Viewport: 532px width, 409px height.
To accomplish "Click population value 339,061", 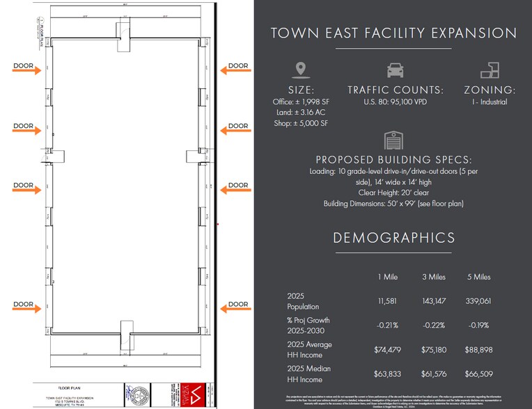I will 478,301.
